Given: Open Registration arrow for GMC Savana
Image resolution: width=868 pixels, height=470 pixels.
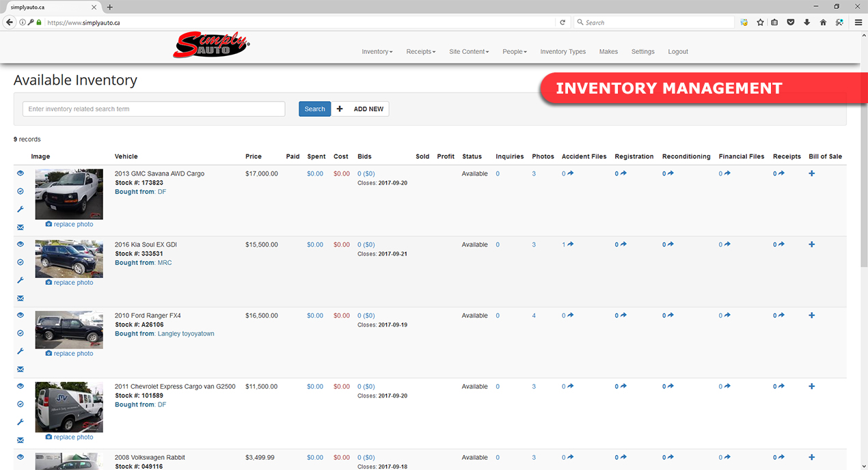Looking at the screenshot, I should pos(623,174).
